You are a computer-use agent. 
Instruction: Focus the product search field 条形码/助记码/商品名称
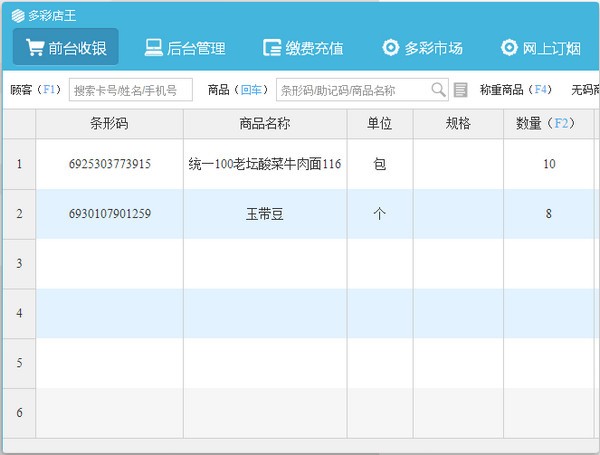tap(362, 90)
